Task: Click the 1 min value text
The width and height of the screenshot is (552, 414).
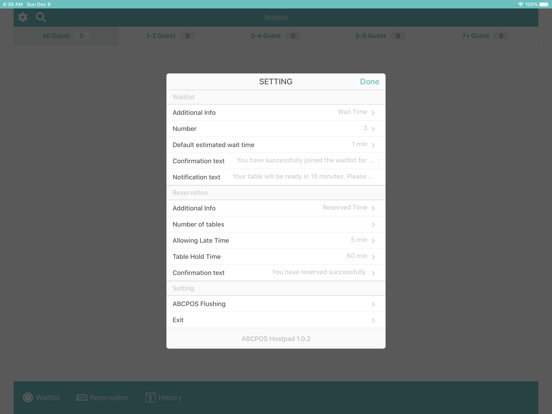Action: coord(359,144)
